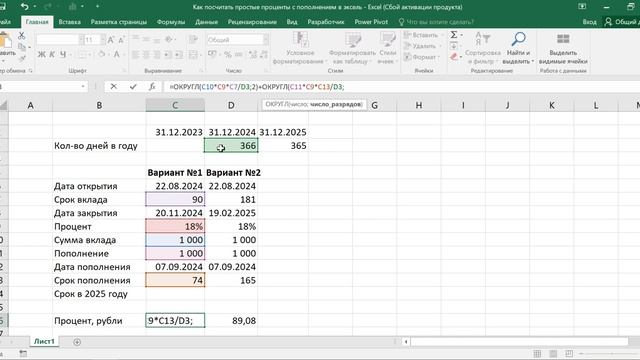640x360 pixels.
Task: Click the Conditional Formatting icon
Action: pyautogui.click(x=300, y=40)
